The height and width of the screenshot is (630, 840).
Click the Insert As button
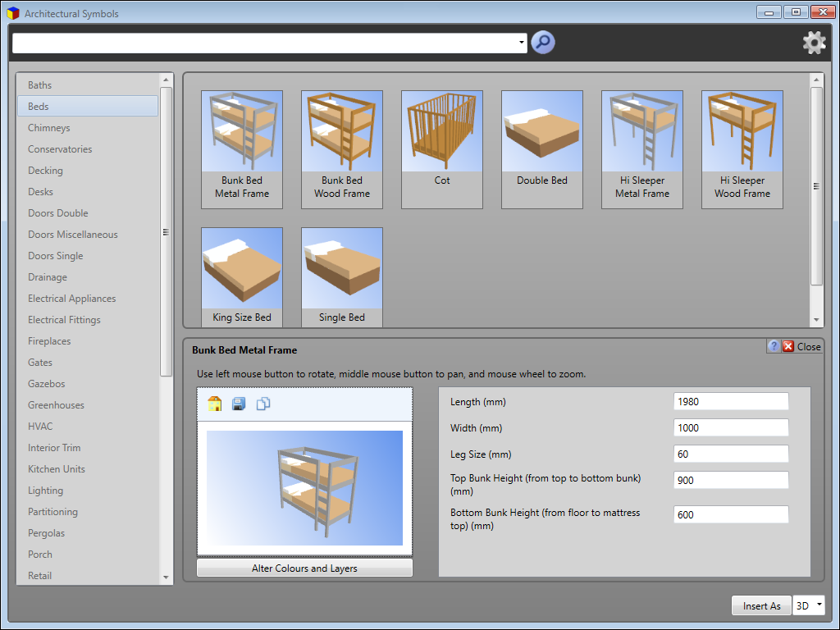[761, 605]
